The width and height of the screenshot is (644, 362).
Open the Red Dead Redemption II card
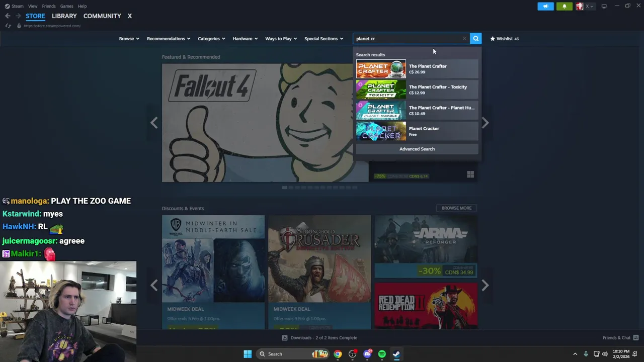(x=426, y=306)
